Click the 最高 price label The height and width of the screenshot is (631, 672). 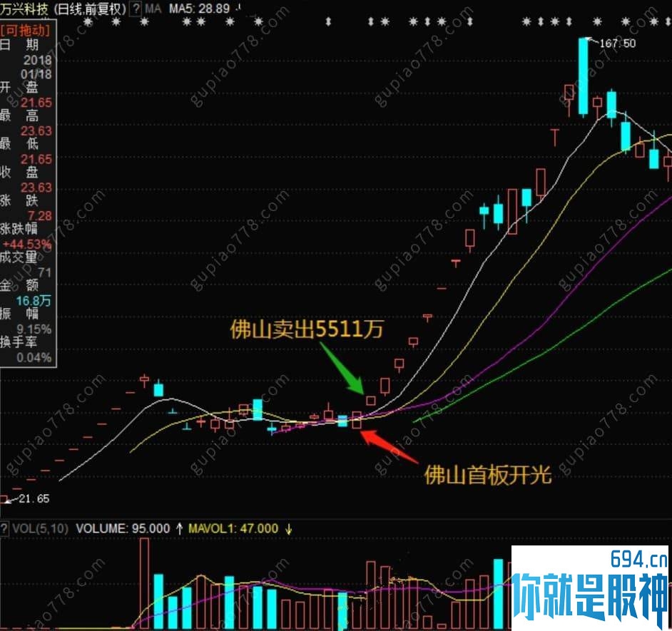(x=19, y=116)
